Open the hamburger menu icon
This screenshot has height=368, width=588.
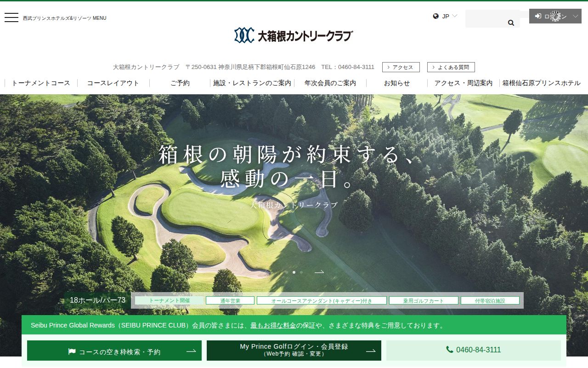click(11, 18)
